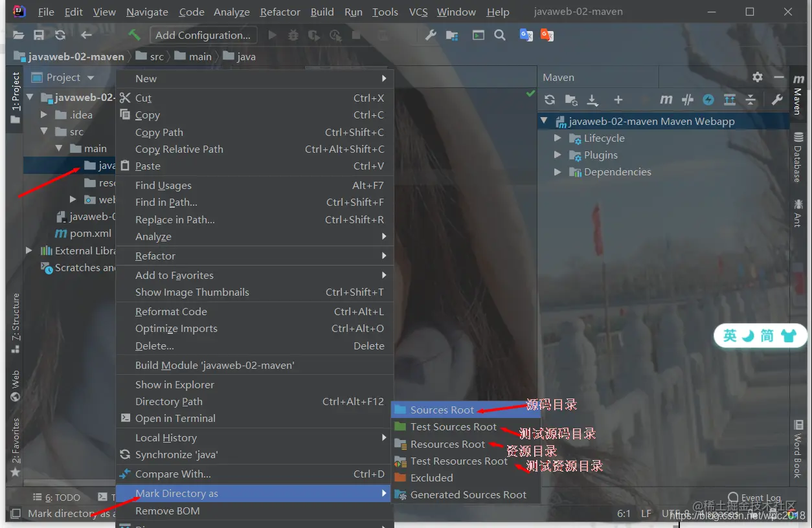This screenshot has width=812, height=528.
Task: Open the Build menu
Action: coord(322,12)
